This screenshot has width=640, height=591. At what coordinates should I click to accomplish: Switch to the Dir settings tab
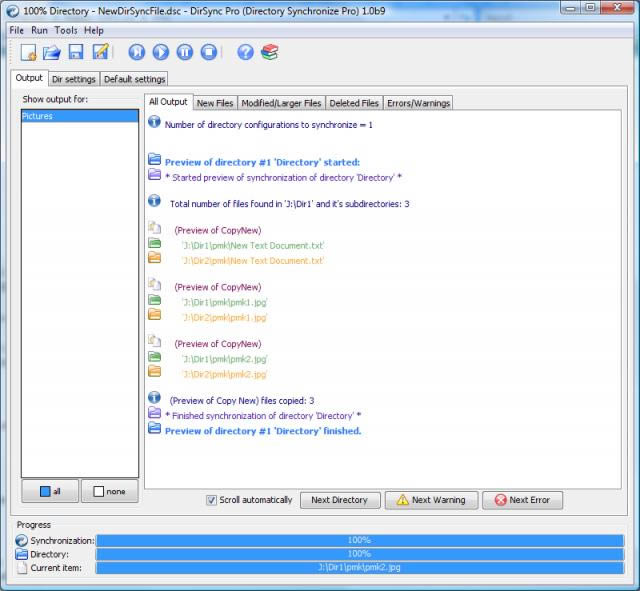pos(74,79)
